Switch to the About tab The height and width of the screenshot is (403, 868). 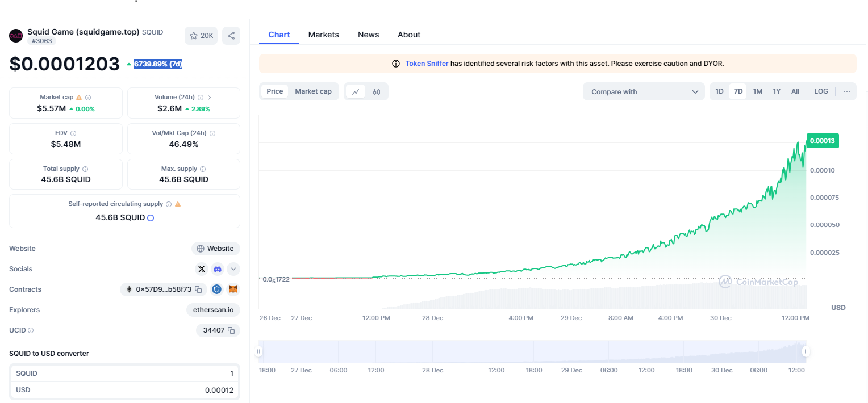(409, 35)
